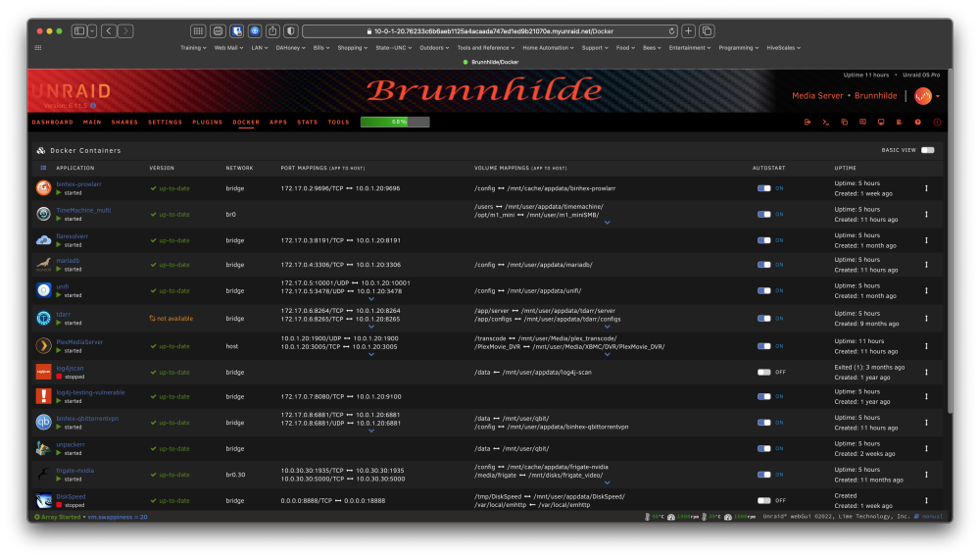Viewport: 980px width, 559px height.
Task: Click Safari's share toolbar icon
Action: pyautogui.click(x=272, y=30)
